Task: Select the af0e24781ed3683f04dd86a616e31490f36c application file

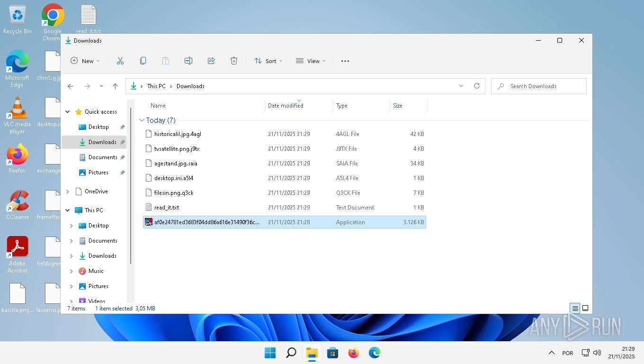Action: click(x=285, y=222)
